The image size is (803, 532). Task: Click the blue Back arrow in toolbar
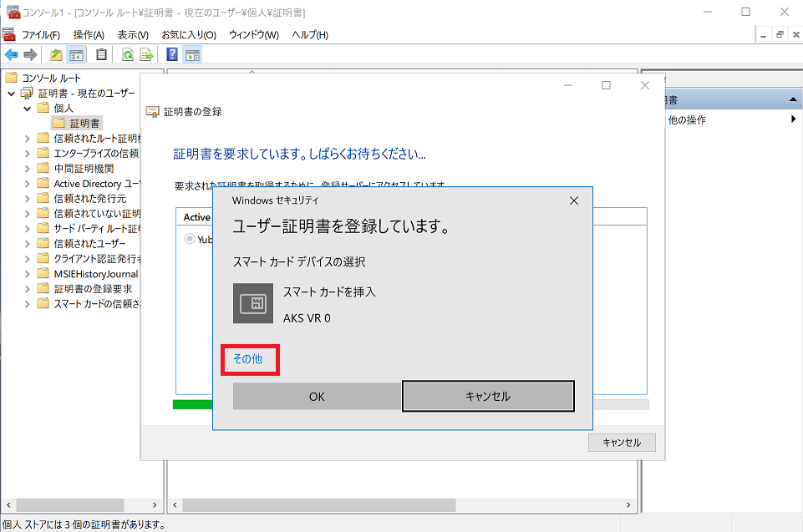[x=11, y=55]
